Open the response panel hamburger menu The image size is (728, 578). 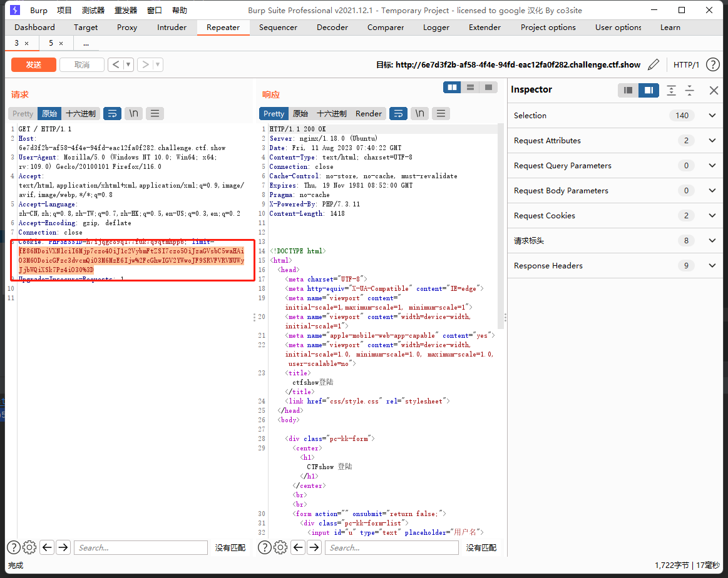point(441,114)
